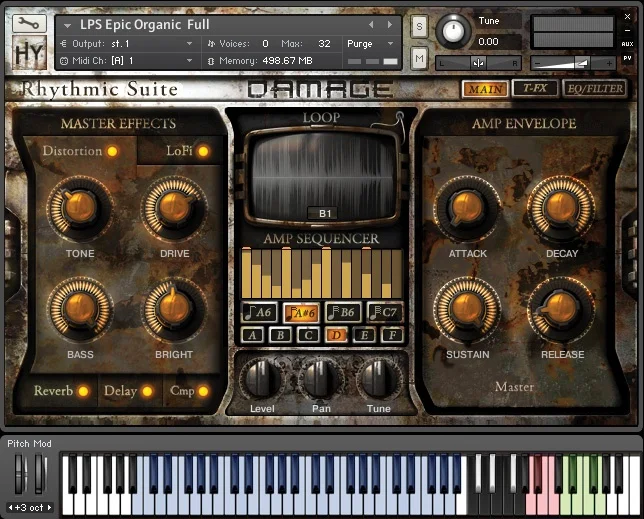Viewport: 644px width, 519px height.
Task: Click the DRIVE knob
Action: click(x=174, y=208)
